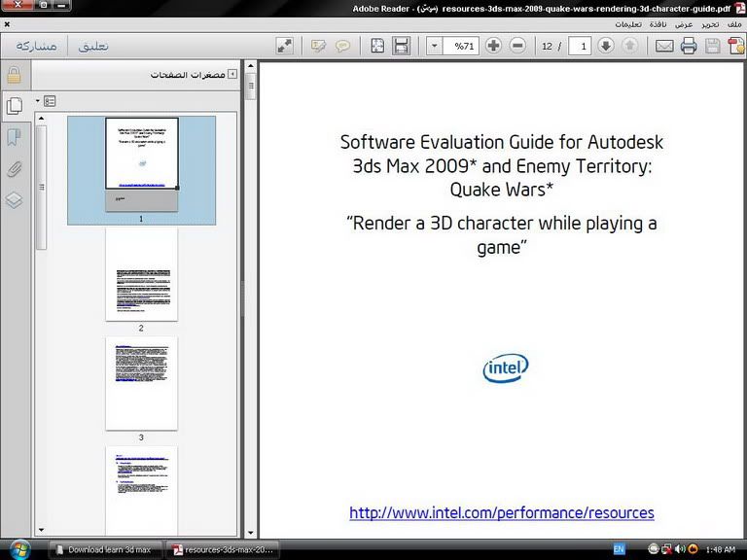Click document scrollbar up arrow
The height and width of the screenshot is (560, 747).
(251, 66)
